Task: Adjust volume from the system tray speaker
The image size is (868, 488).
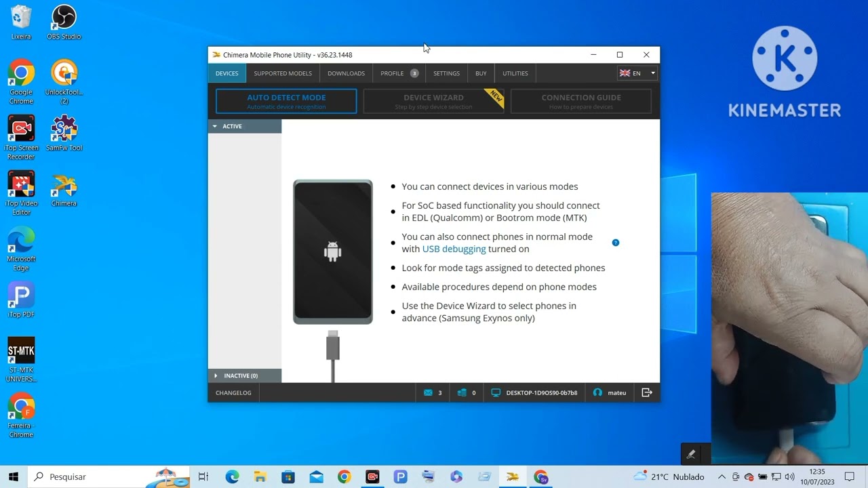Action: coord(790,477)
